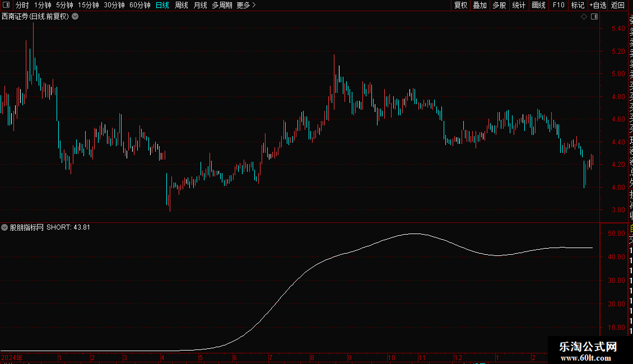
Task: Expand dropdown next to 西南证券 title
Action: point(75,17)
